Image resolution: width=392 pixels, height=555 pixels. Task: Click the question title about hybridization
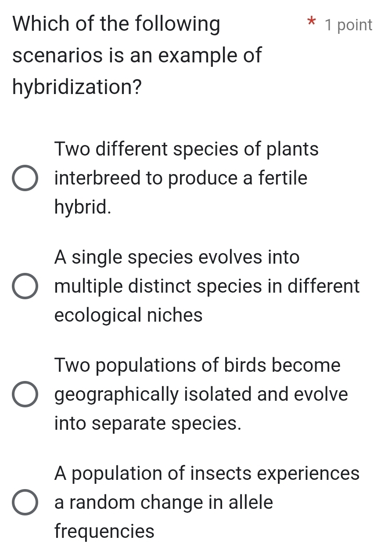pos(132,55)
